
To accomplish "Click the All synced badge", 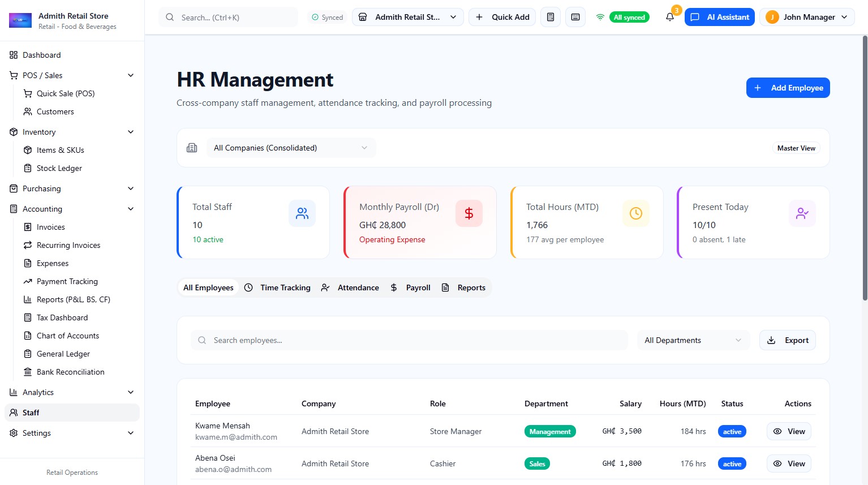I will point(629,18).
